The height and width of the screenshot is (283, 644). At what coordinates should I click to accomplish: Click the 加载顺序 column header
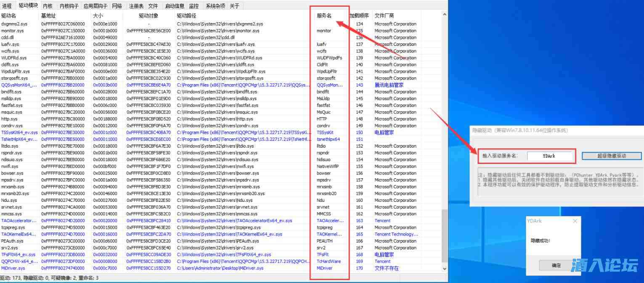[360, 16]
